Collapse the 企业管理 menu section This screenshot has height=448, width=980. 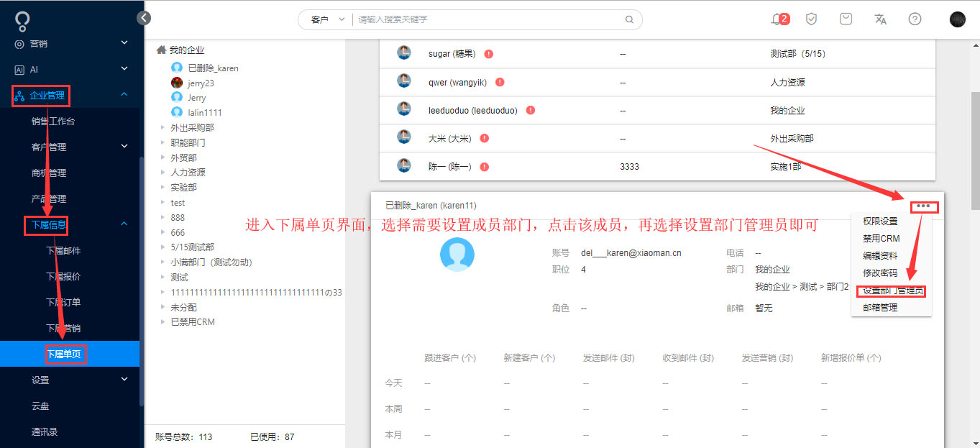[123, 94]
